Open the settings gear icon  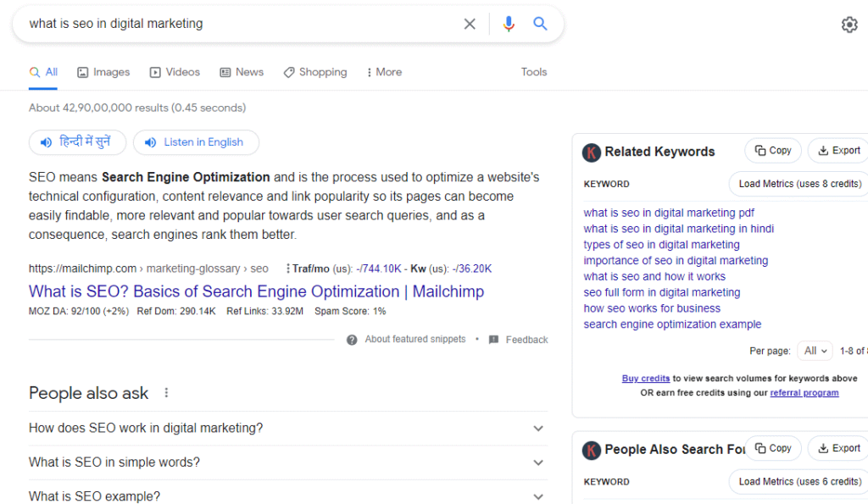click(849, 25)
